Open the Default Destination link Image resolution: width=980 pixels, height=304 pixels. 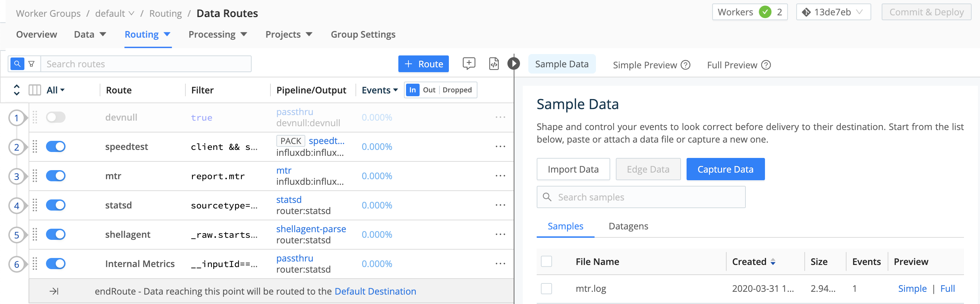(x=375, y=291)
